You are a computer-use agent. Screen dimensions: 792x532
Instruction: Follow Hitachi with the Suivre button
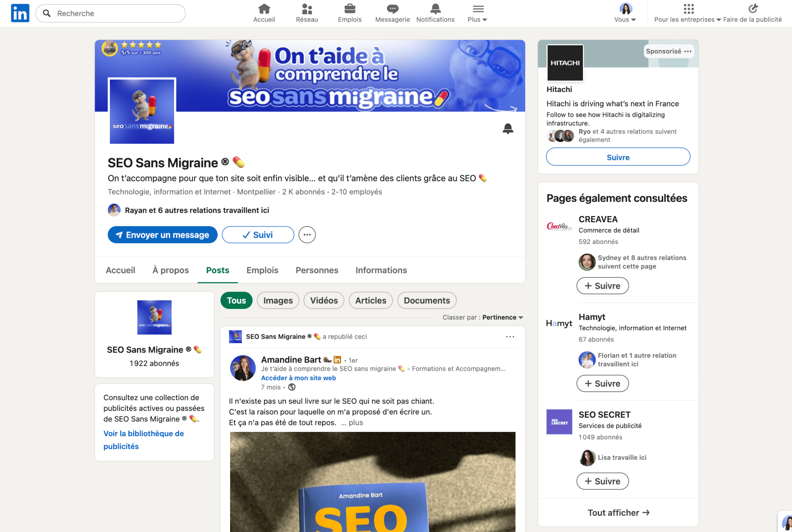(618, 157)
